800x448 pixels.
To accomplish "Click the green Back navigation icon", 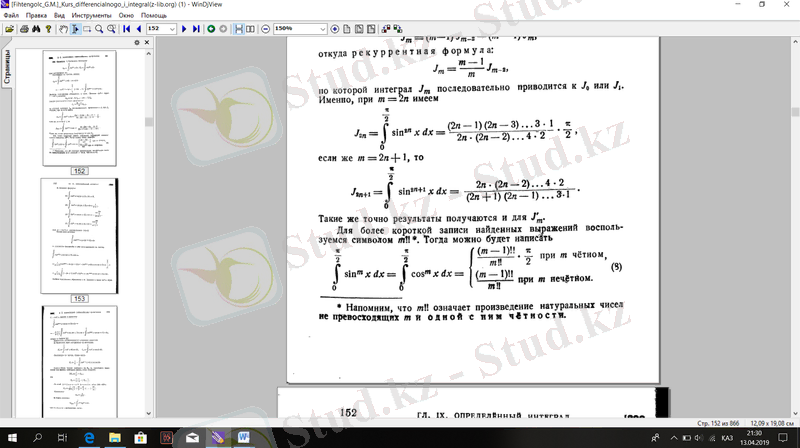I will pos(210,30).
